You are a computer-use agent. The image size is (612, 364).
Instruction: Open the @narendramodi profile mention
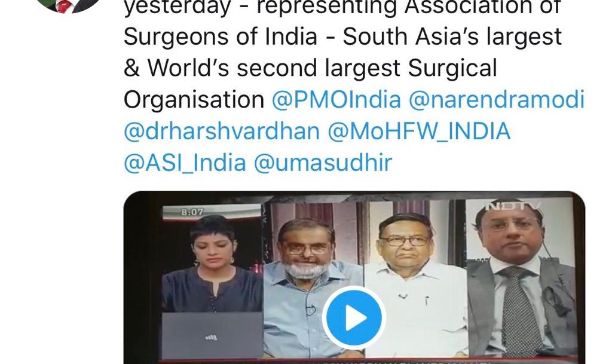pyautogui.click(x=497, y=99)
